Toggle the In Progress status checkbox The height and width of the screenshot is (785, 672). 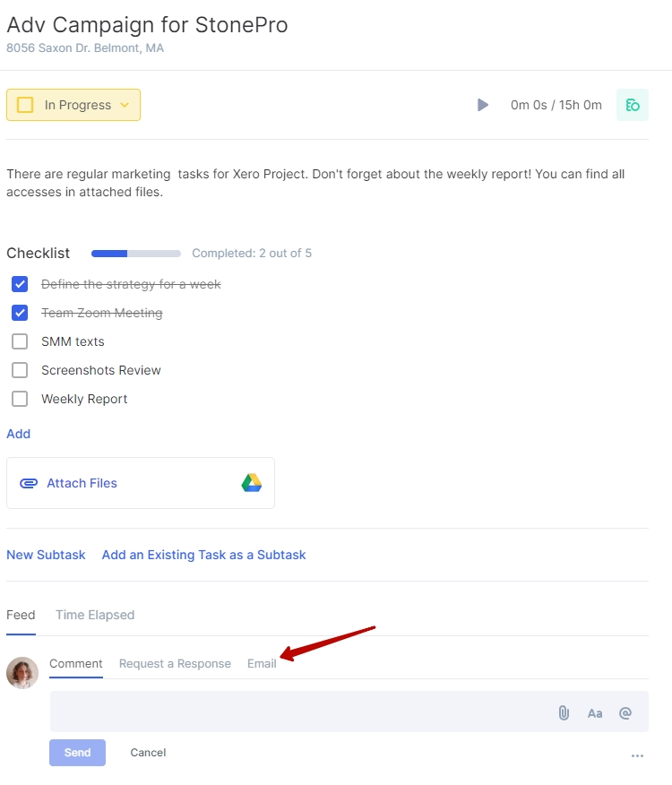tap(25, 105)
